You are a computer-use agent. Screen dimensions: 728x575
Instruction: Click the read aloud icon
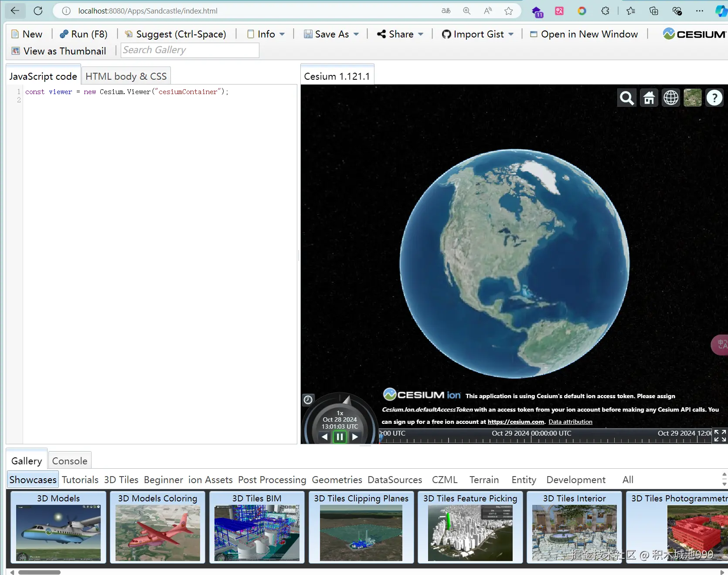click(488, 11)
